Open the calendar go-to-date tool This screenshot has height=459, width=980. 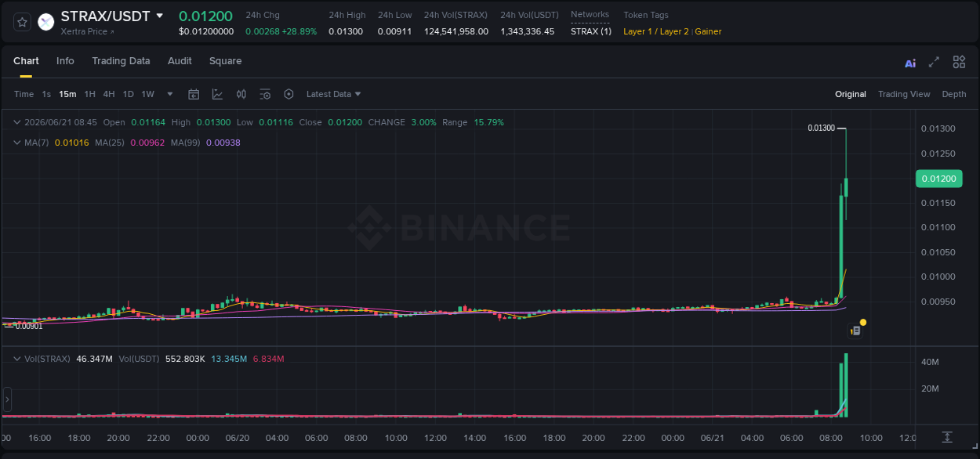[194, 94]
